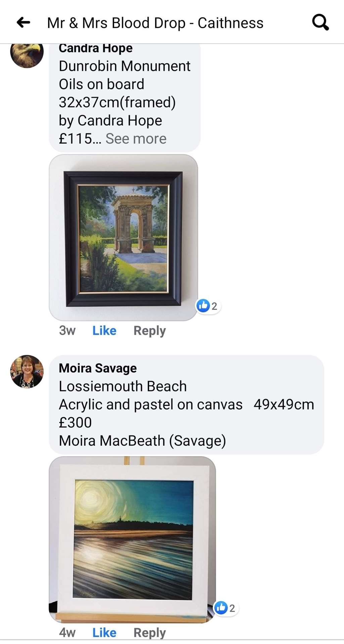View reactions on Dunrobin Monument comment
This screenshot has width=344, height=644.
pyautogui.click(x=208, y=306)
